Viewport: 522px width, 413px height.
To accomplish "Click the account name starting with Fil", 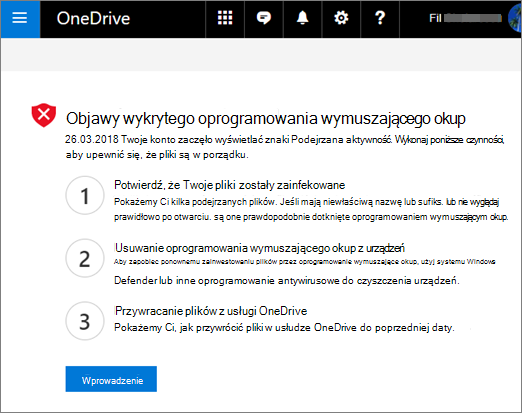I will coord(465,18).
